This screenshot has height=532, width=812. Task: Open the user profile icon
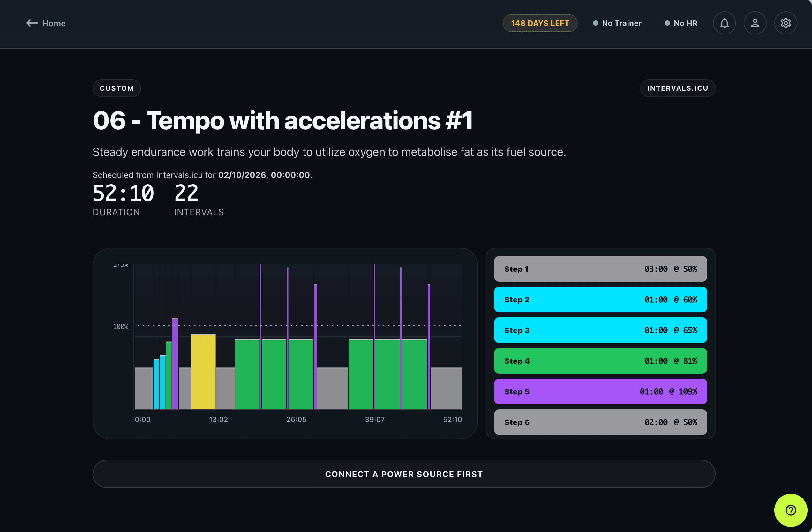[x=755, y=23]
